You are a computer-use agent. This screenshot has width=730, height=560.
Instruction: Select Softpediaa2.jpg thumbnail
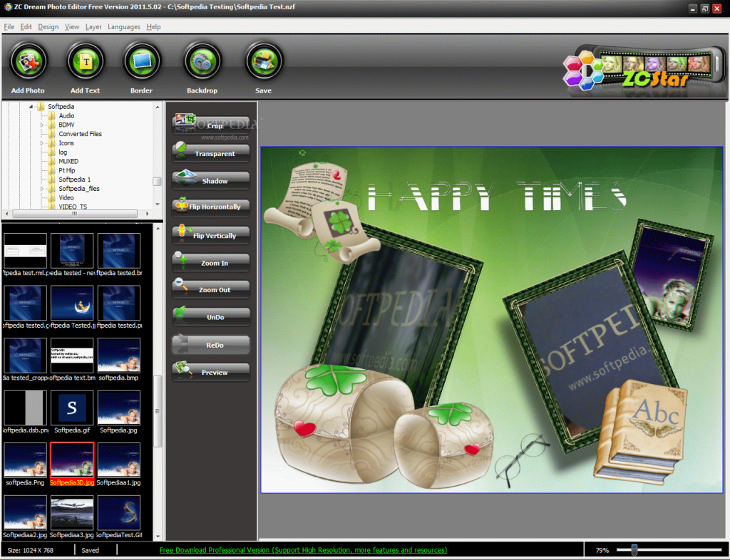coord(25,517)
